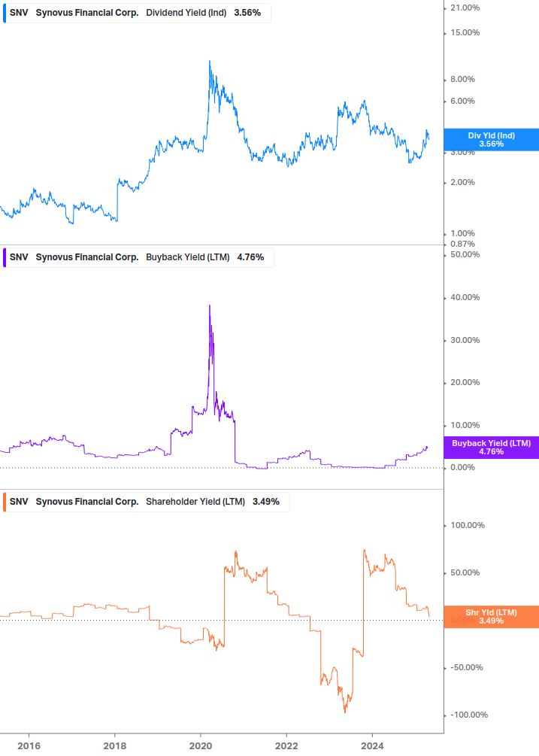The height and width of the screenshot is (756, 539).
Task: Click the Shareholder Yield (LTM) legend label
Action: (x=195, y=502)
